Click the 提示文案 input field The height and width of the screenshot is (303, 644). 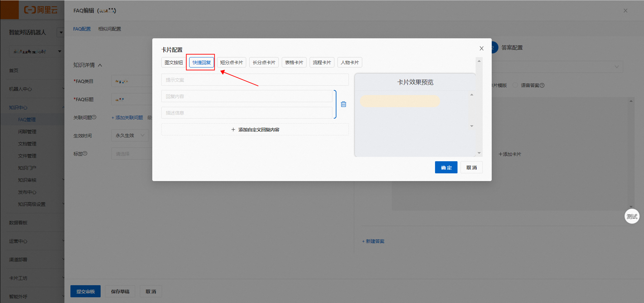(x=255, y=80)
